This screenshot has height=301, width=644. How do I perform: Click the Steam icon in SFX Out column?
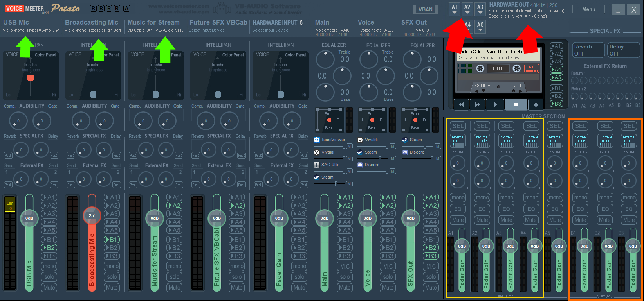click(405, 140)
